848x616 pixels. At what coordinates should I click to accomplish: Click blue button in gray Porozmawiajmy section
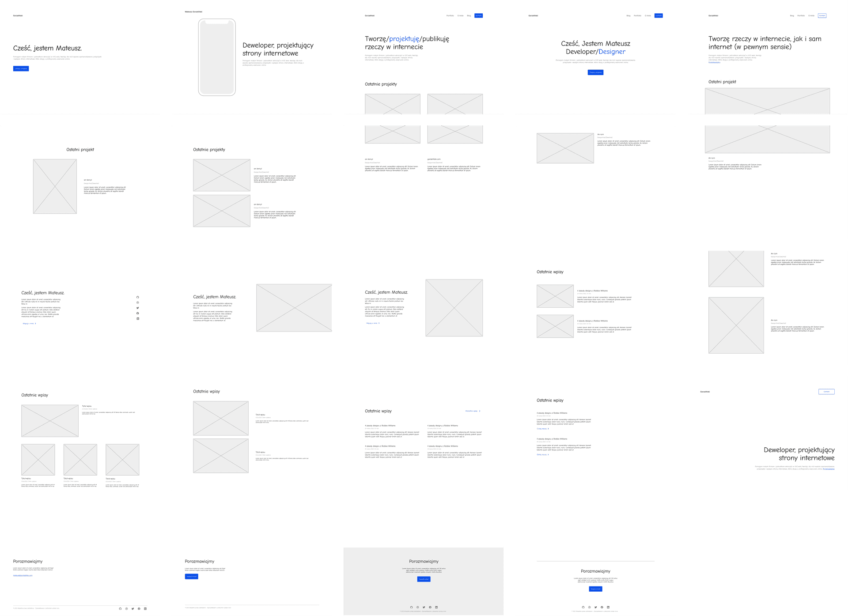click(424, 579)
